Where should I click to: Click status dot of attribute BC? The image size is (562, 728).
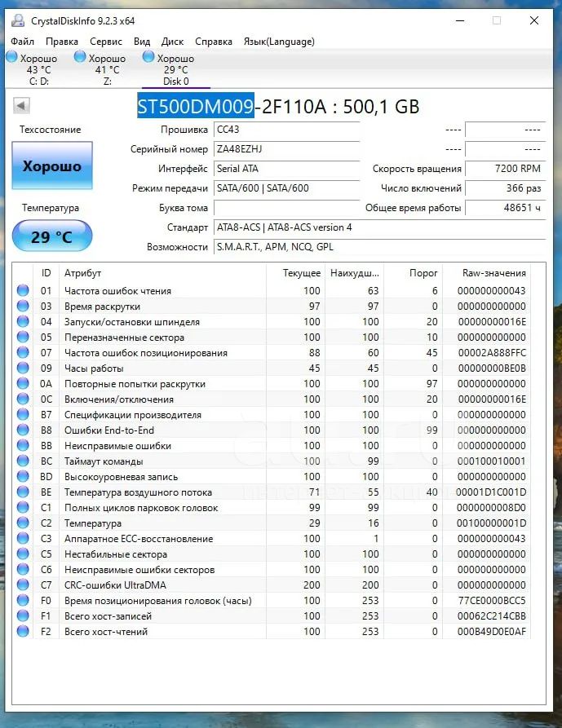pos(23,461)
